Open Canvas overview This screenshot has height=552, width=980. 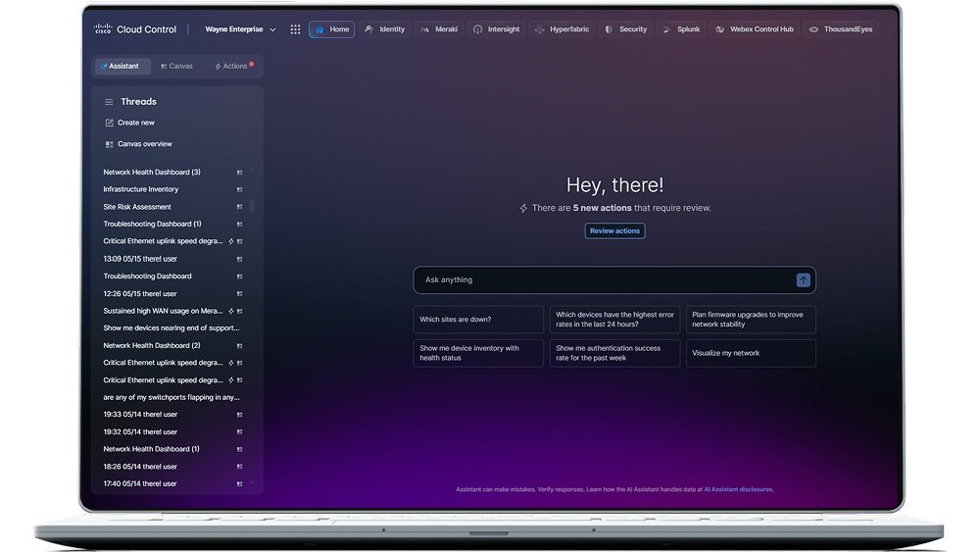(139, 144)
